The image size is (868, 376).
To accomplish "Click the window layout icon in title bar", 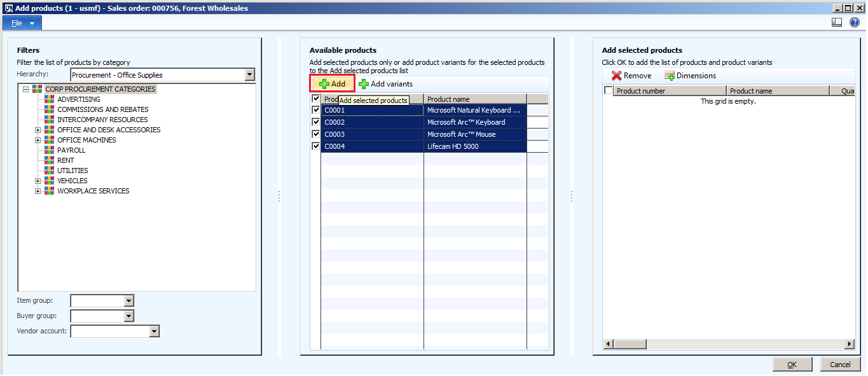I will click(x=836, y=22).
